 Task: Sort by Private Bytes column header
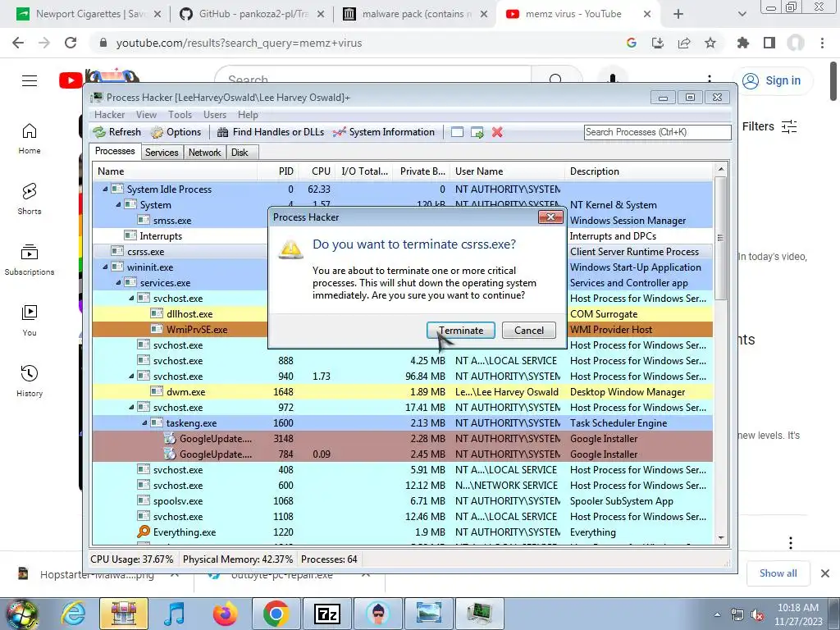422,171
